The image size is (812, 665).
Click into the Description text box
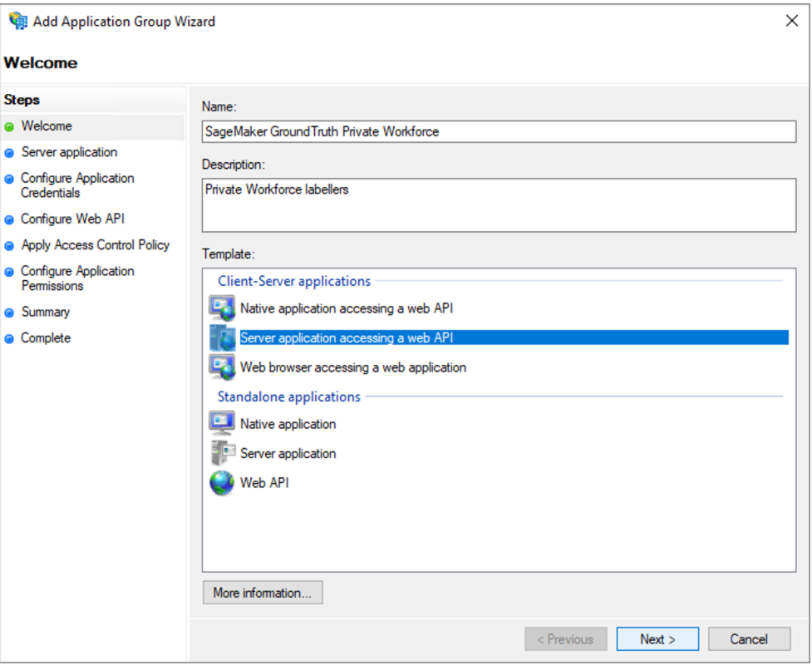click(499, 205)
